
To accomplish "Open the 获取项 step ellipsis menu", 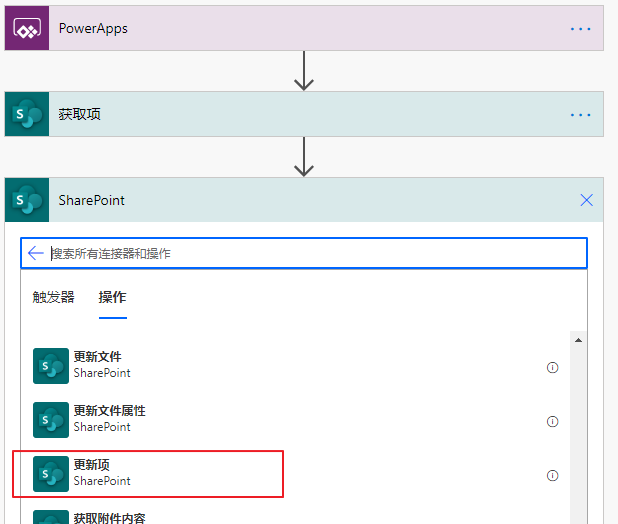I will [581, 115].
